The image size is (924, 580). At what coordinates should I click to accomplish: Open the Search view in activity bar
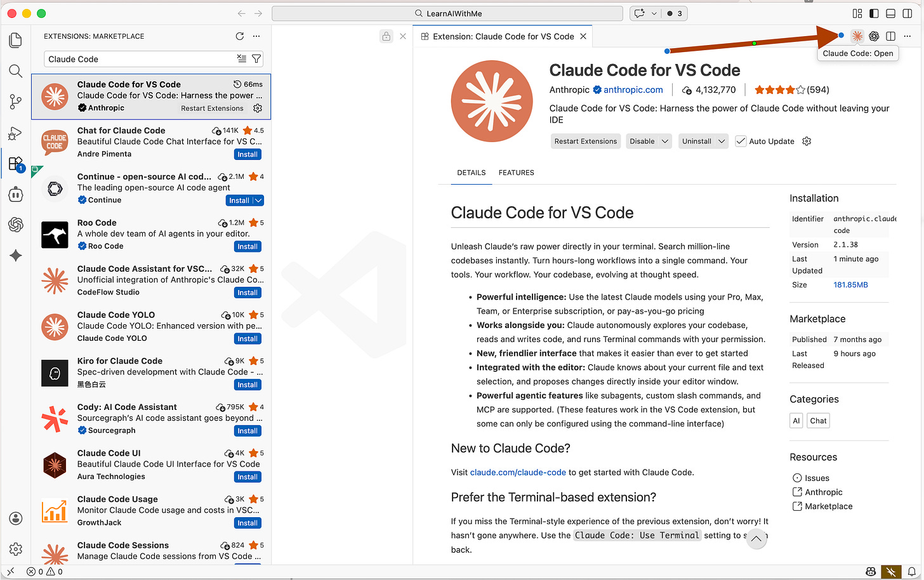[x=16, y=71]
